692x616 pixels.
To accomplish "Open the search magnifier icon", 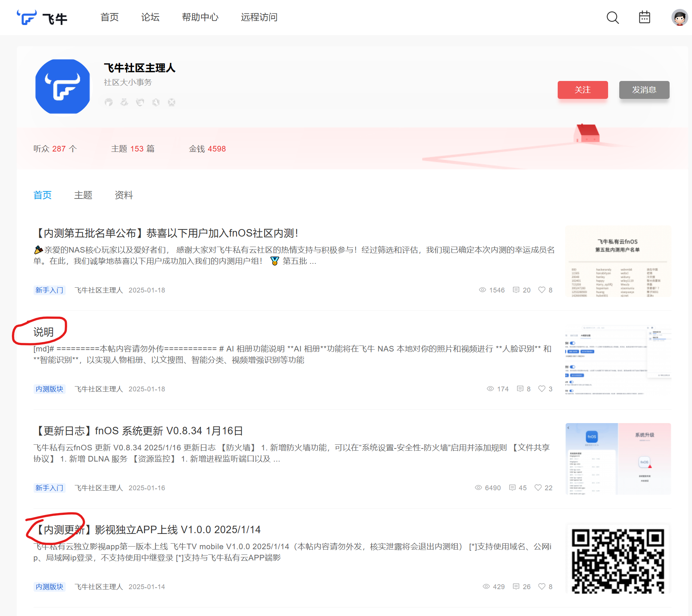I will coord(613,18).
